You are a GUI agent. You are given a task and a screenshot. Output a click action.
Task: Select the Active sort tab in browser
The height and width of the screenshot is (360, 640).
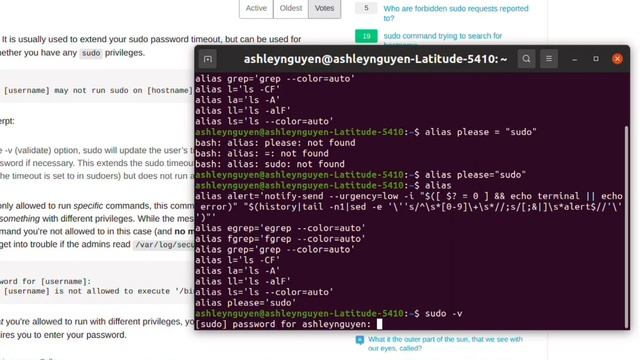256,8
